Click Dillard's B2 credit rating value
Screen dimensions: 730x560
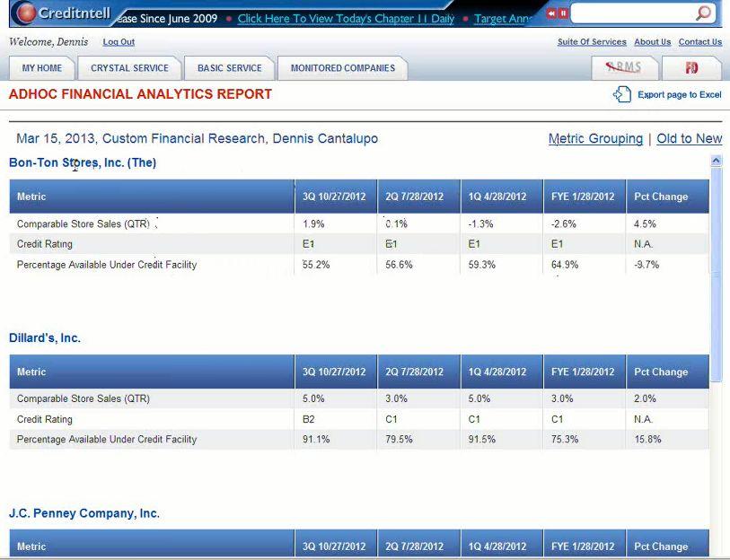tap(309, 419)
